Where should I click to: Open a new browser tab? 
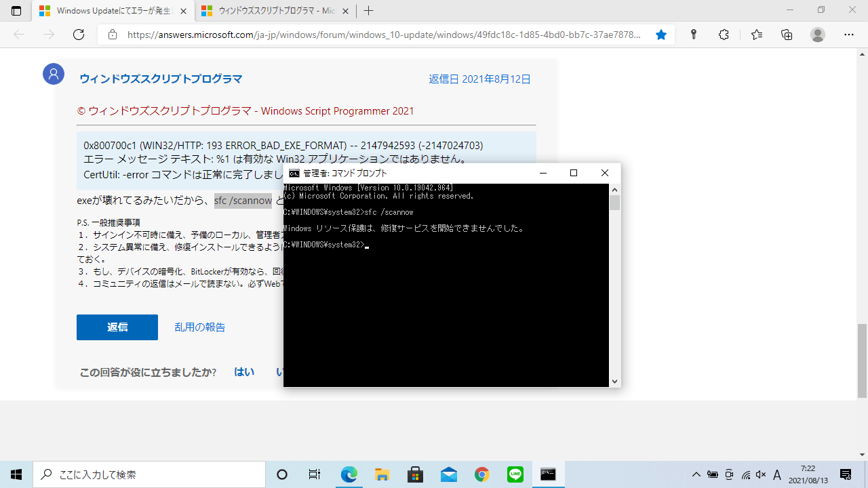pos(368,11)
